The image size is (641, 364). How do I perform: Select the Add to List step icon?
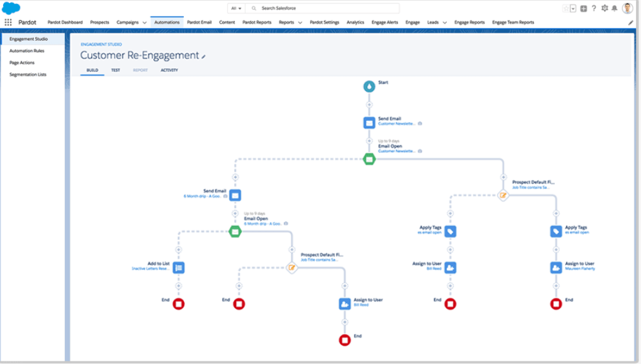coord(179,267)
